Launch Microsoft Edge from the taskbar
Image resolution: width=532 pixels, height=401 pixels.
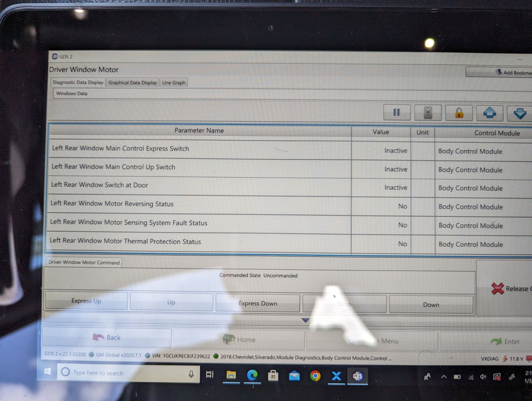252,375
